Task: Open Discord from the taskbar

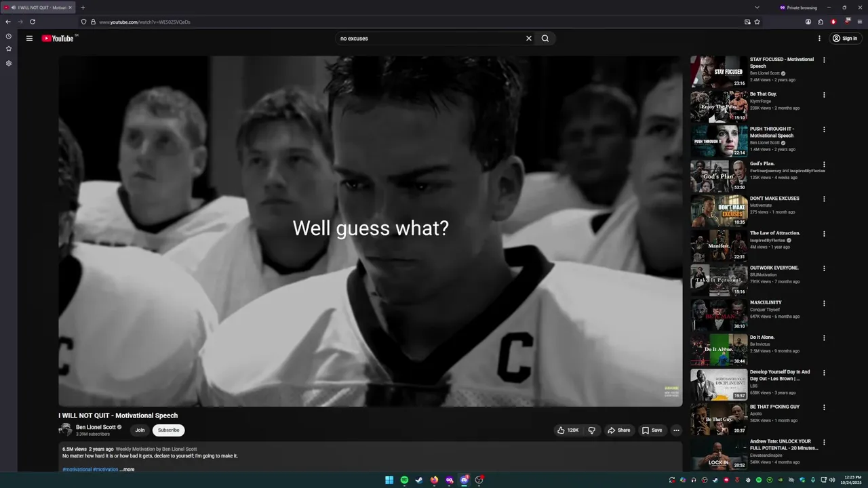Action: click(464, 480)
